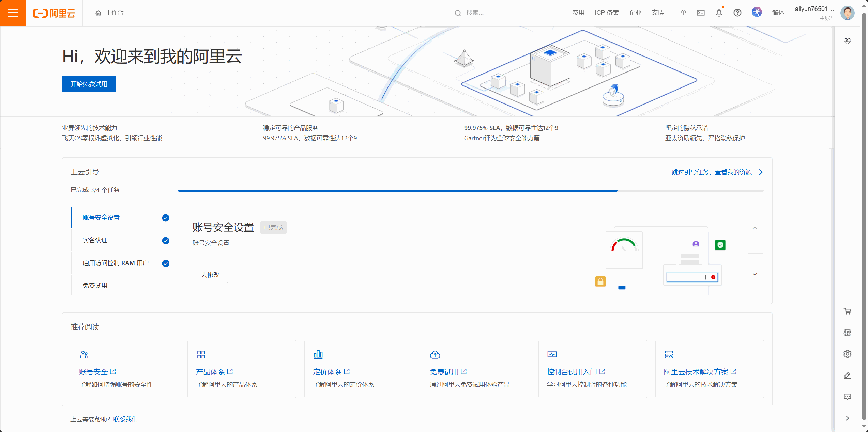Click the 已完成 3/4 个任务 text
Image resolution: width=868 pixels, height=432 pixels.
click(95, 190)
